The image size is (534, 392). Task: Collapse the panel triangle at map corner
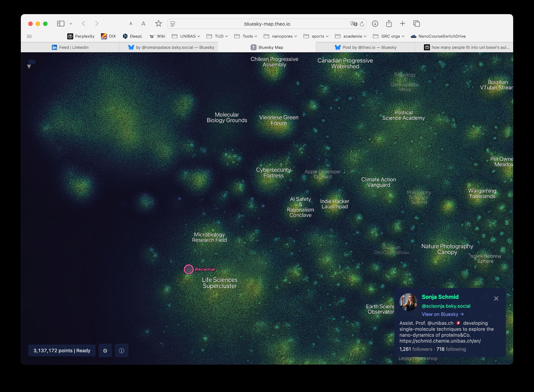[29, 66]
